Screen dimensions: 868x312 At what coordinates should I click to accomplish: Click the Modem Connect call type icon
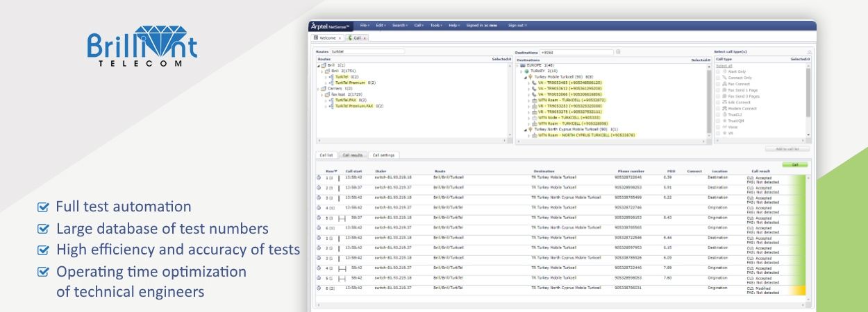click(x=724, y=109)
